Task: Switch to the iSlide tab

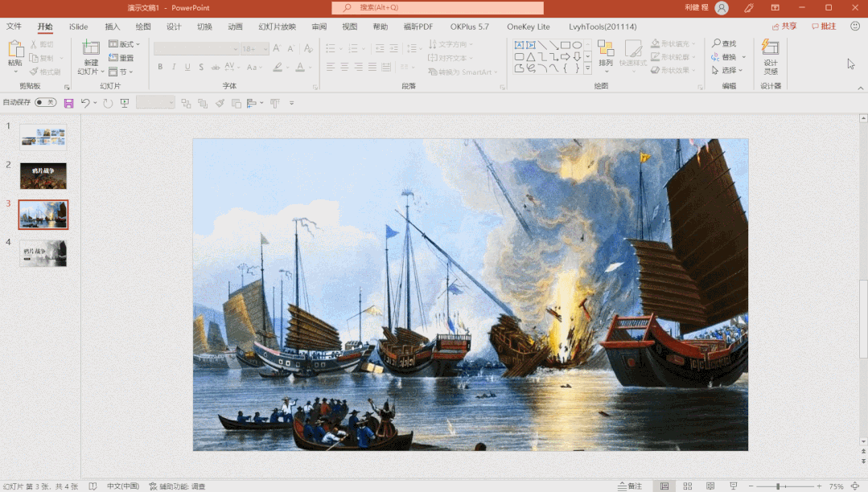Action: click(x=79, y=27)
